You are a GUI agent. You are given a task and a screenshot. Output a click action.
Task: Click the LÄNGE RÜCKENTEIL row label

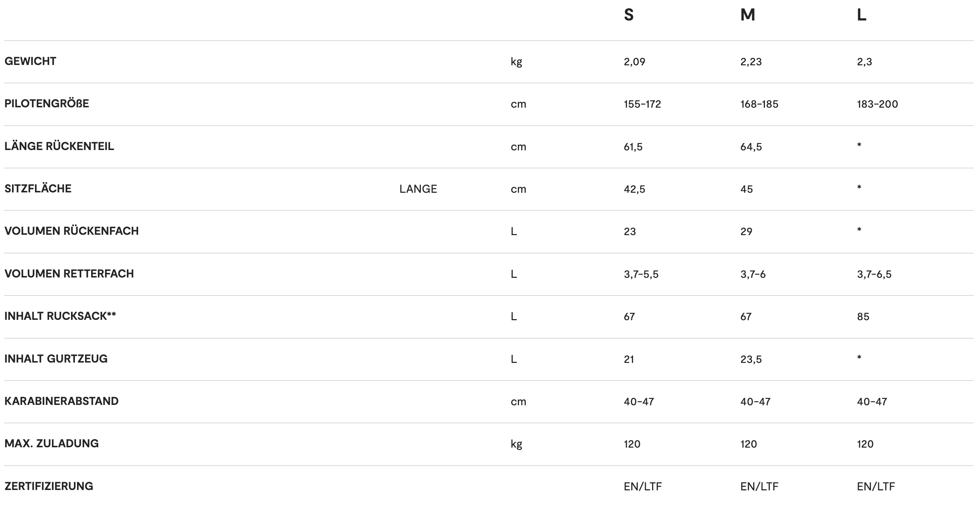point(59,146)
